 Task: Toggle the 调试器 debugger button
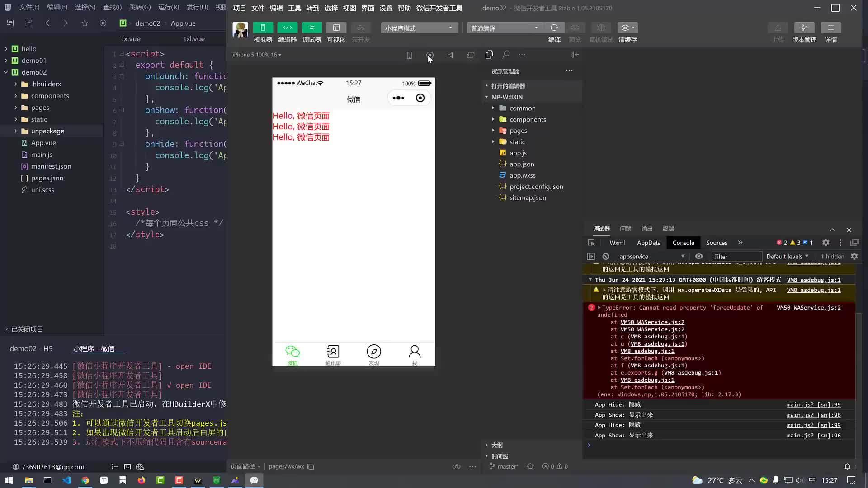tap(311, 28)
